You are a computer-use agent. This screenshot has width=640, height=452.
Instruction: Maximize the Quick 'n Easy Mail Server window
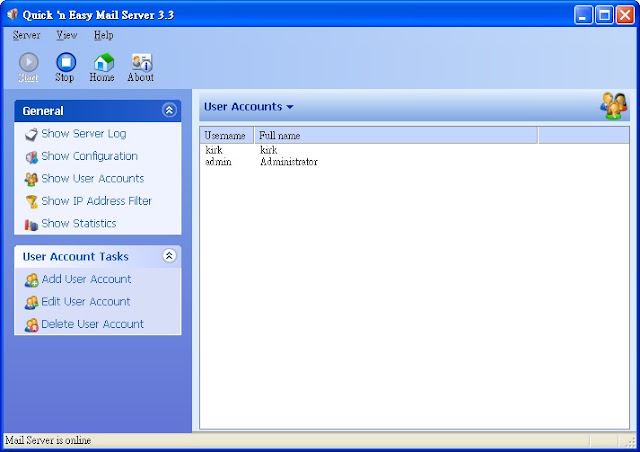click(x=604, y=16)
